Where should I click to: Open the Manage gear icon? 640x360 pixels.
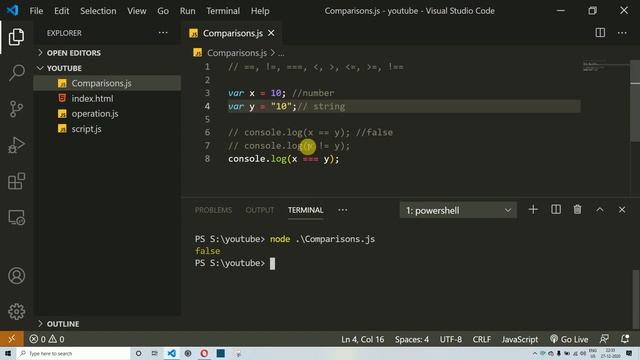[x=16, y=311]
